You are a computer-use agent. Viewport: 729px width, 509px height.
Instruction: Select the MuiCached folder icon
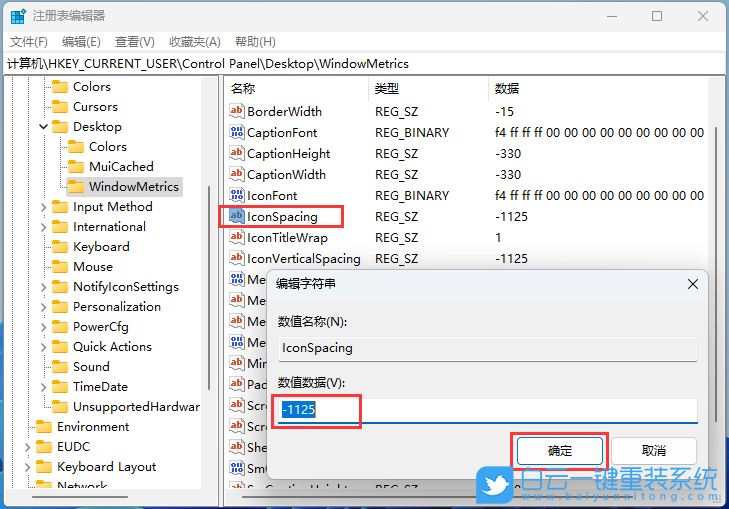[76, 167]
